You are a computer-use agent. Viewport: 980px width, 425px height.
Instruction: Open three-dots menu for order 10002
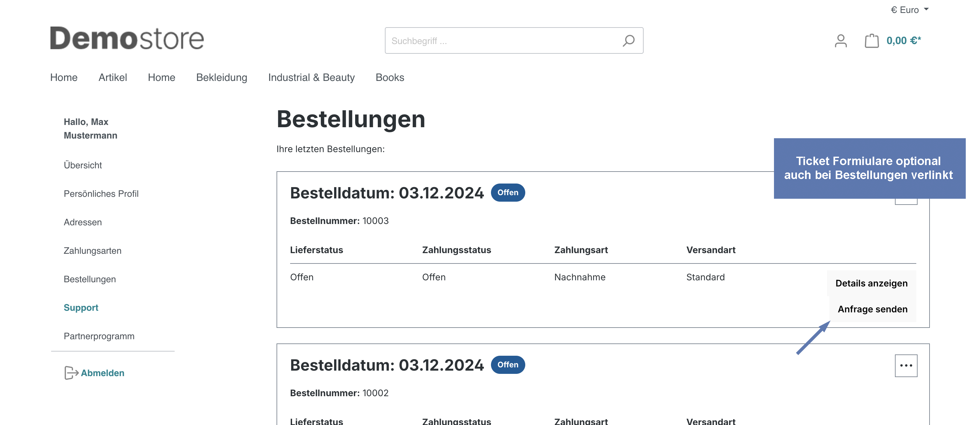pos(906,365)
